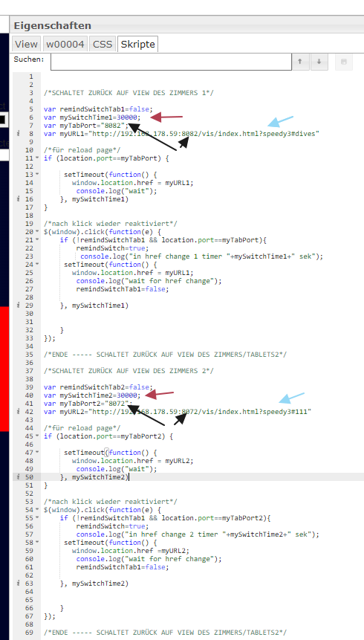Viewport: 364px width, 640px height.
Task: Click 'window.location.href =myURL2;' on line 59
Action: click(x=131, y=551)
